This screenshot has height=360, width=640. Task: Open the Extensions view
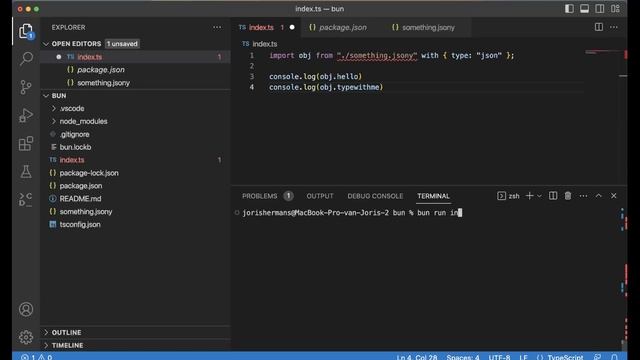pyautogui.click(x=26, y=143)
